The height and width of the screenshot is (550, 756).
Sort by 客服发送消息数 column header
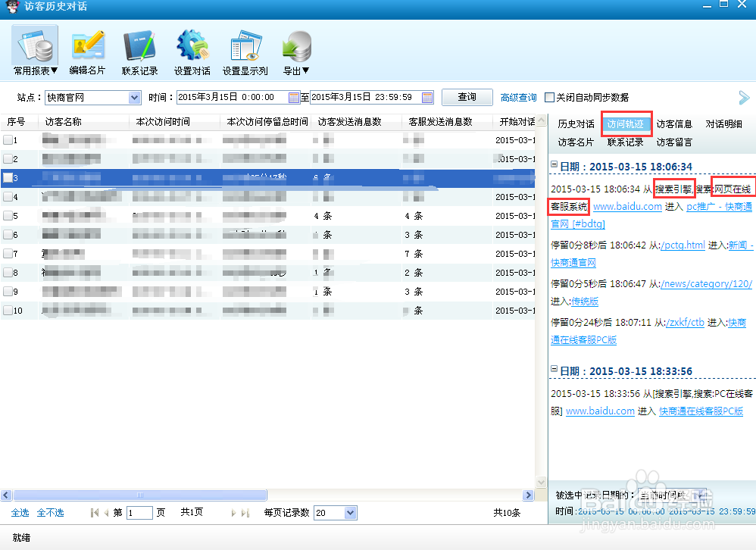click(447, 122)
